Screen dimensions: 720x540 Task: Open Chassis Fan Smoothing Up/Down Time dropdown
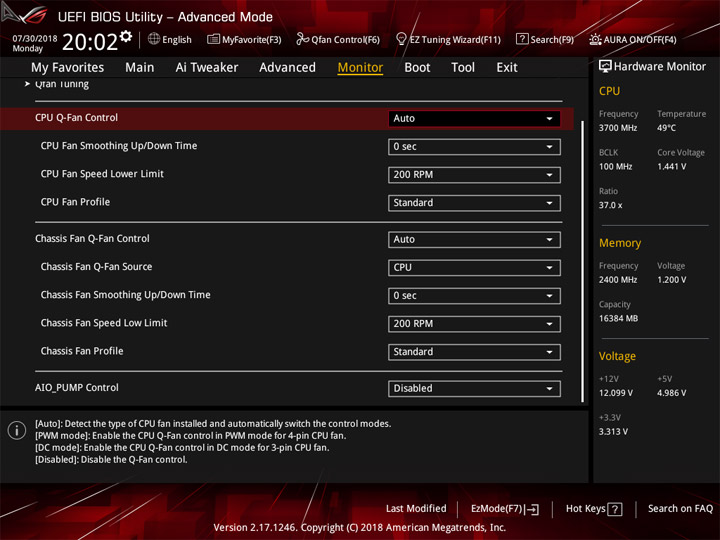(474, 296)
